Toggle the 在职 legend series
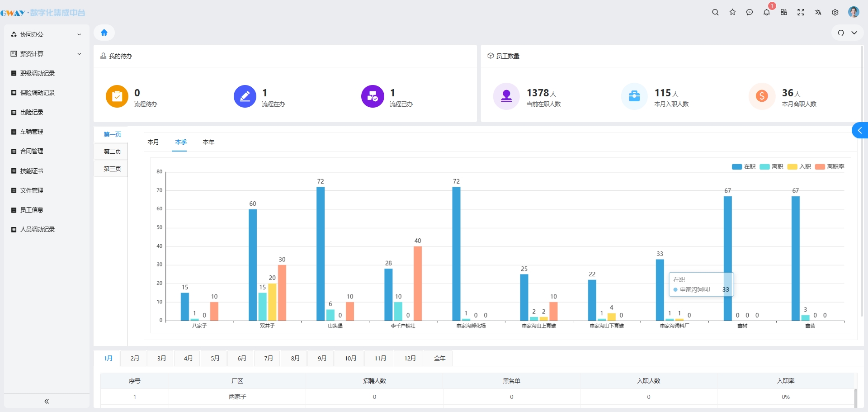Image resolution: width=868 pixels, height=412 pixels. click(x=744, y=166)
